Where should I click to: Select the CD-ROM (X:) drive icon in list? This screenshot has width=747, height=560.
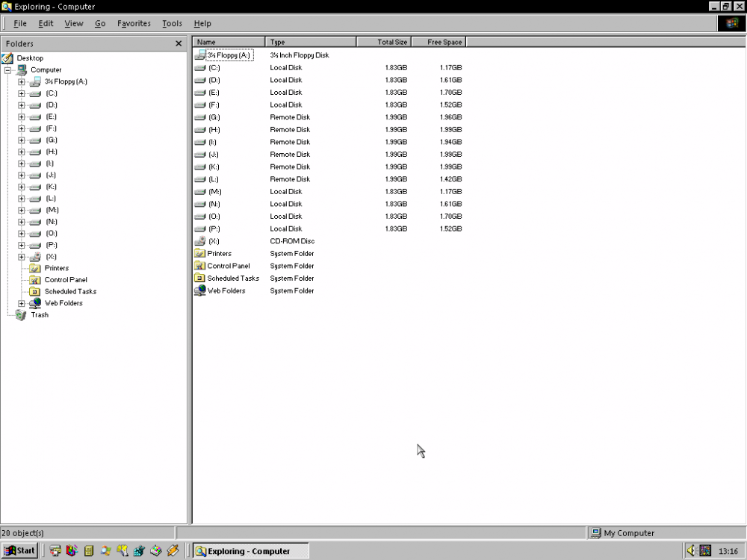coord(199,241)
